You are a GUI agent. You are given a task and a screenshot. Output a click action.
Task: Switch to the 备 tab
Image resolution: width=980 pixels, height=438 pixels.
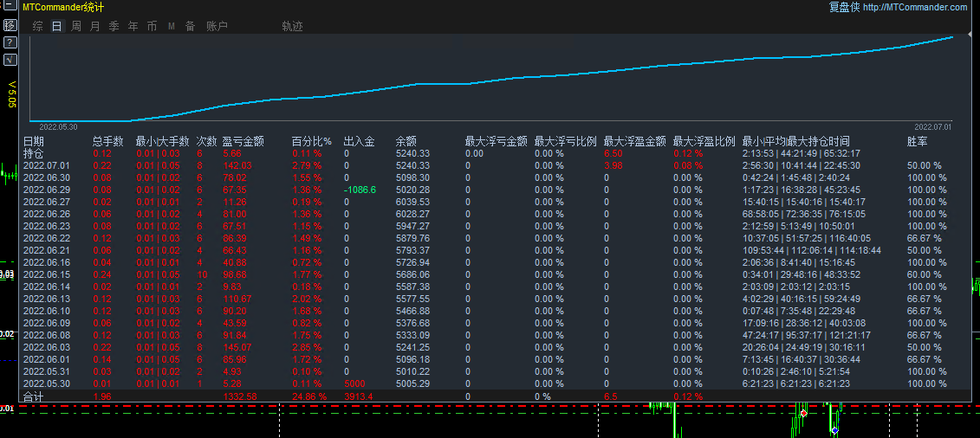pyautogui.click(x=190, y=26)
